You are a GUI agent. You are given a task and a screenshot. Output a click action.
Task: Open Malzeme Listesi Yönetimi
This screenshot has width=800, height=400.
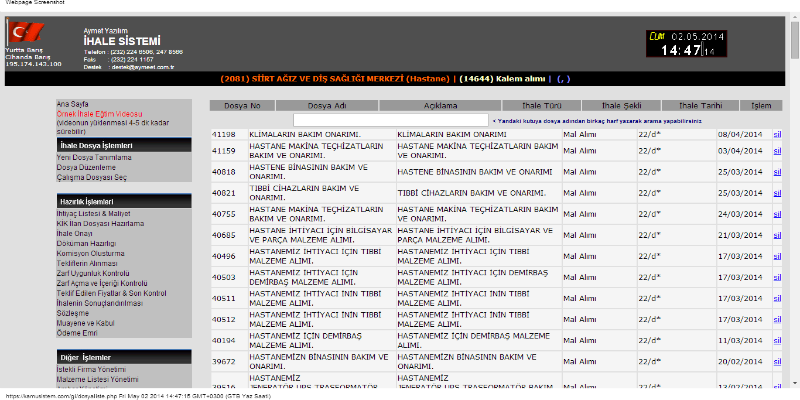pos(97,380)
